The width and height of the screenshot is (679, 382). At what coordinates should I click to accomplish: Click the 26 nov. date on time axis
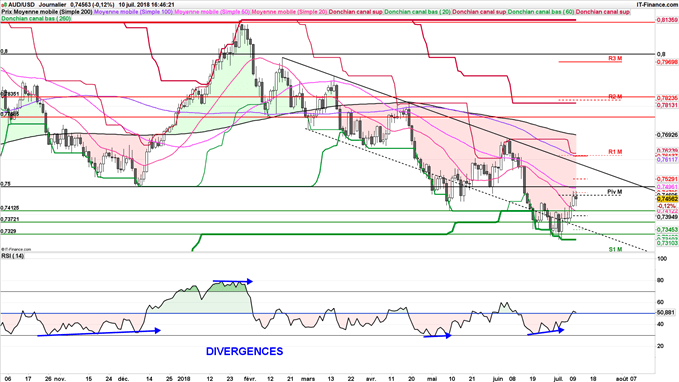tap(55, 379)
